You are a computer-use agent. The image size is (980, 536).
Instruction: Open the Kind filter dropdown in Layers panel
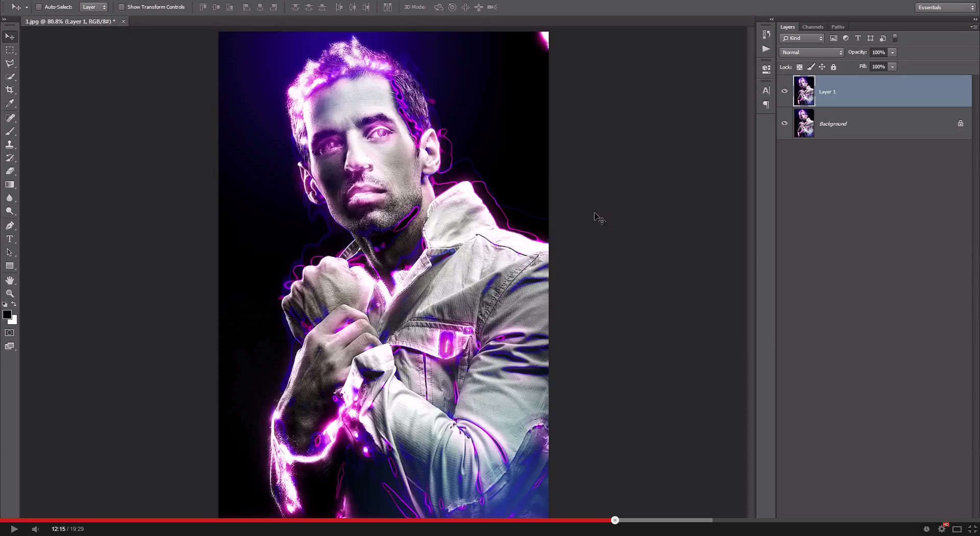[x=801, y=38]
